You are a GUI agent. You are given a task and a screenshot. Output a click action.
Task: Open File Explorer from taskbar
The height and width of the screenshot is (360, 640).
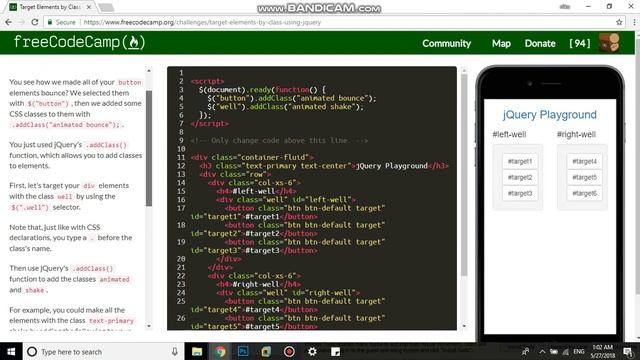[x=197, y=351]
